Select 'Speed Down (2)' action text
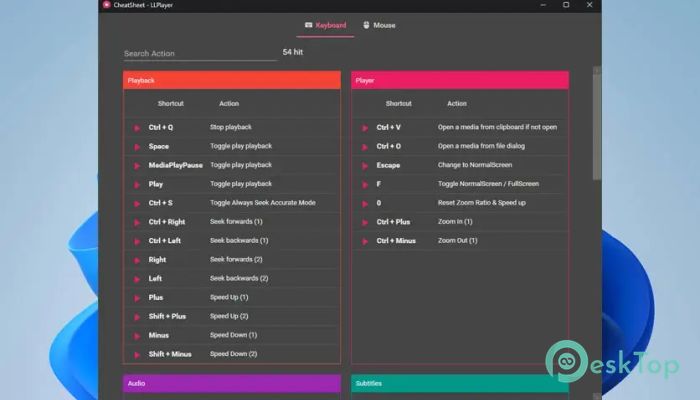The width and height of the screenshot is (700, 400). 233,354
